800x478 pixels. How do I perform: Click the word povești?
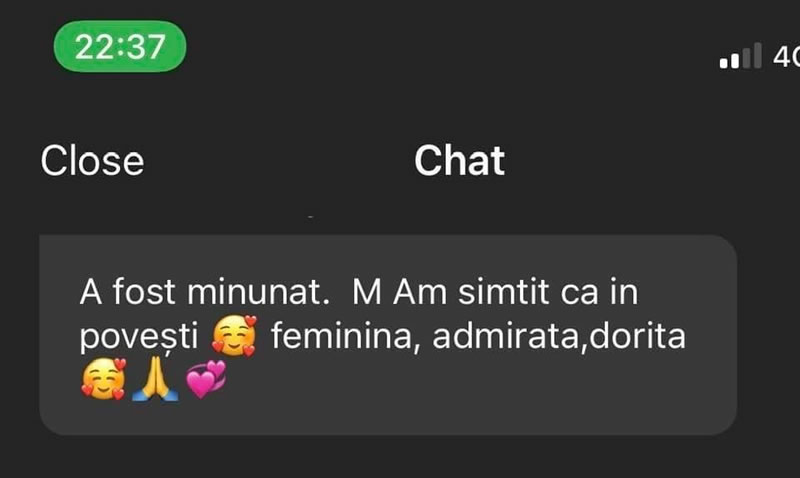[139, 338]
